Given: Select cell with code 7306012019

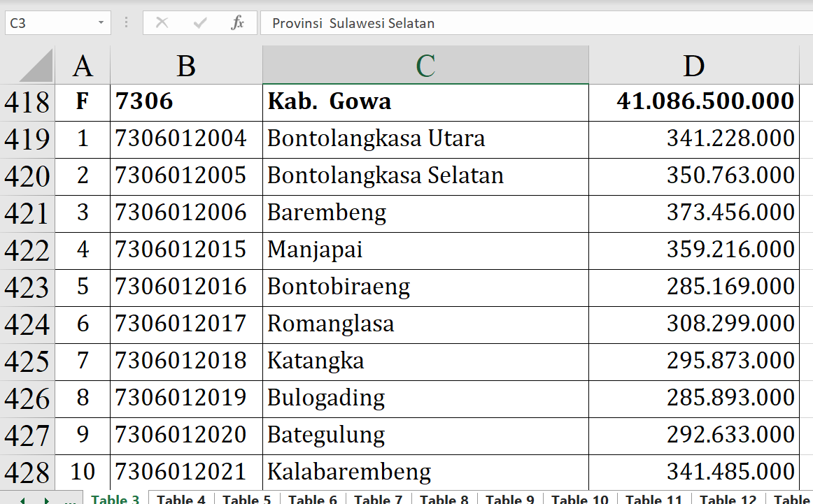Looking at the screenshot, I should [186, 398].
